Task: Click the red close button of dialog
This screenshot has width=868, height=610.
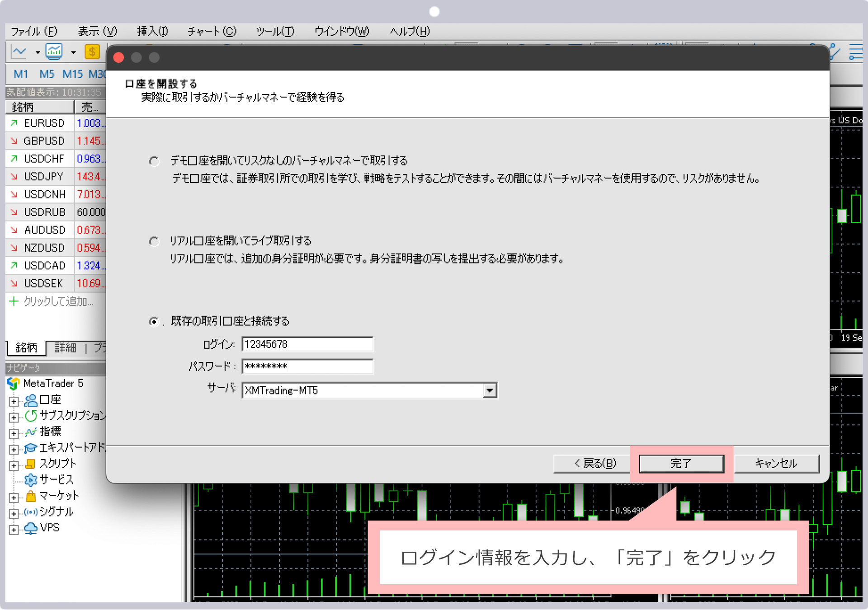Action: [x=119, y=58]
